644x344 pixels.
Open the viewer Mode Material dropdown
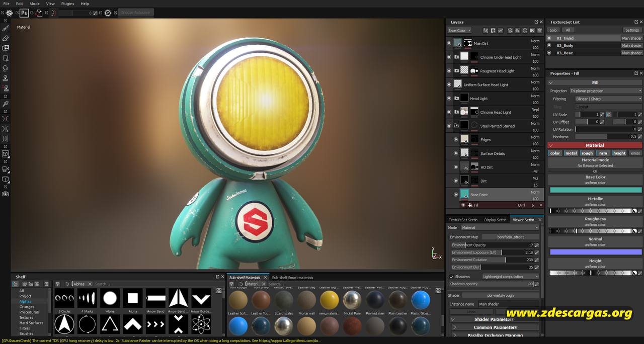[500, 228]
